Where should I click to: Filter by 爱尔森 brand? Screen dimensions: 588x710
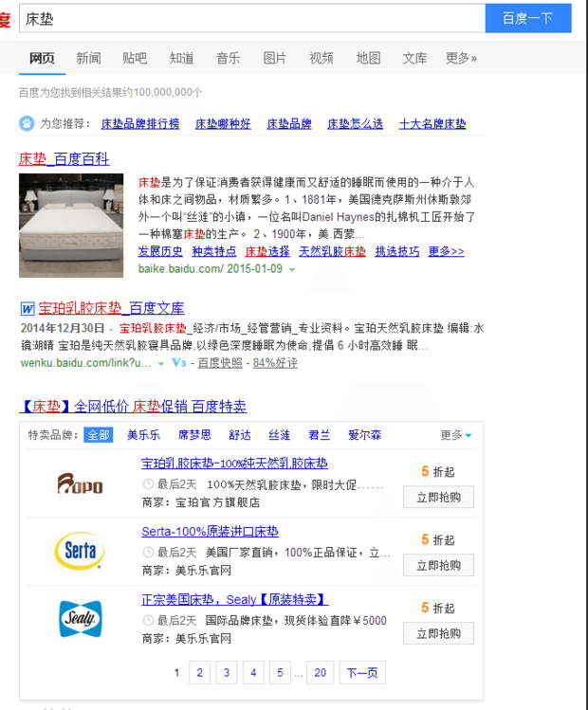[x=365, y=435]
